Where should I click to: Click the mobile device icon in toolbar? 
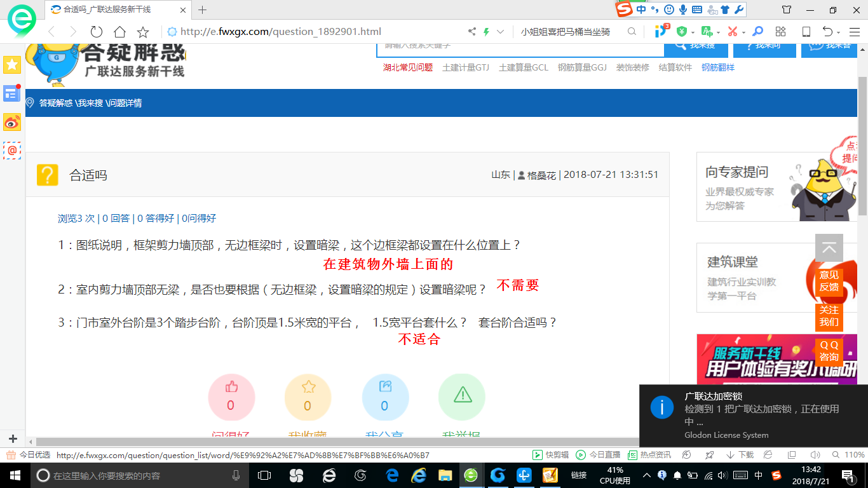coord(806,32)
